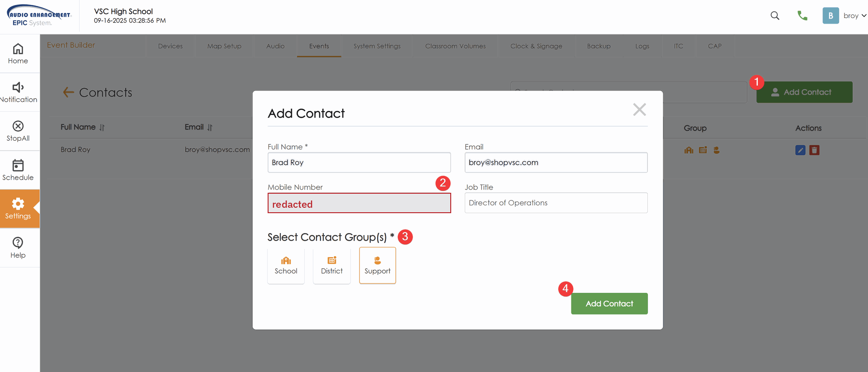Switch to Clock & Signage tab

536,46
